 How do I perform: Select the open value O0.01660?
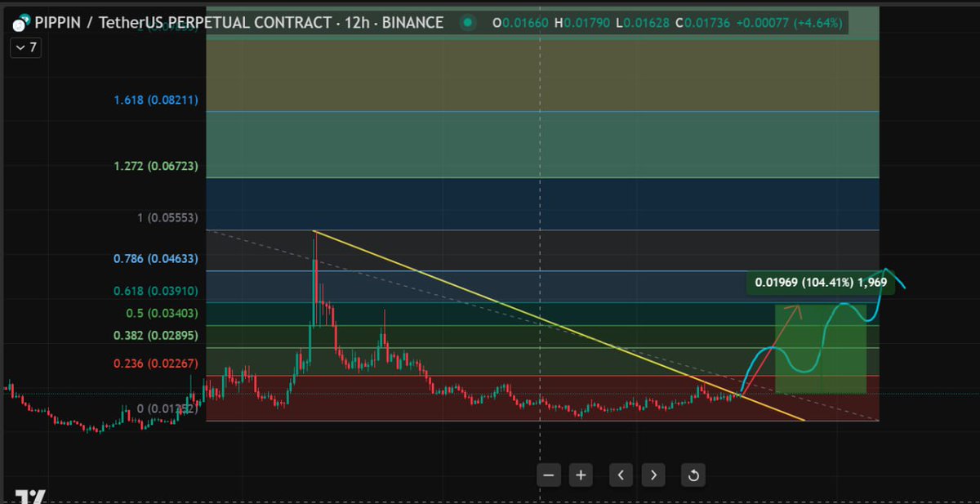(x=521, y=23)
